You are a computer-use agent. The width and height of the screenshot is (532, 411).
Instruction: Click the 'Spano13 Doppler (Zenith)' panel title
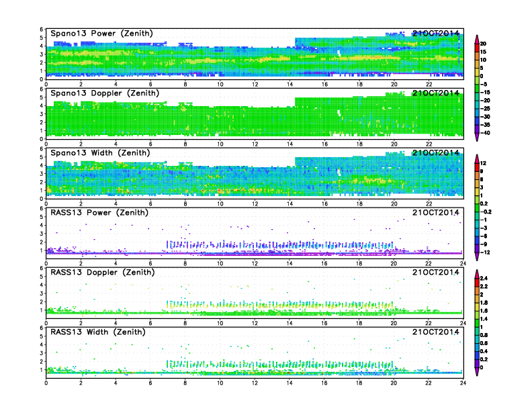[105, 93]
